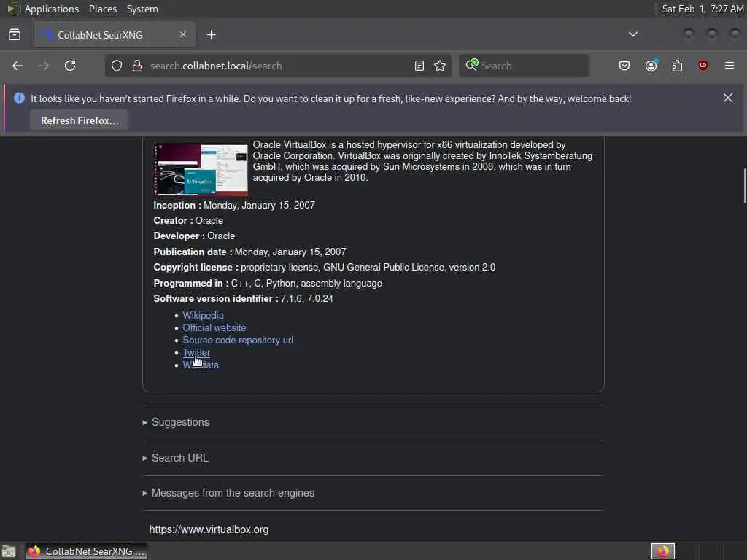Click the address bar URL field
Image resolution: width=747 pixels, height=560 pixels.
(x=276, y=66)
